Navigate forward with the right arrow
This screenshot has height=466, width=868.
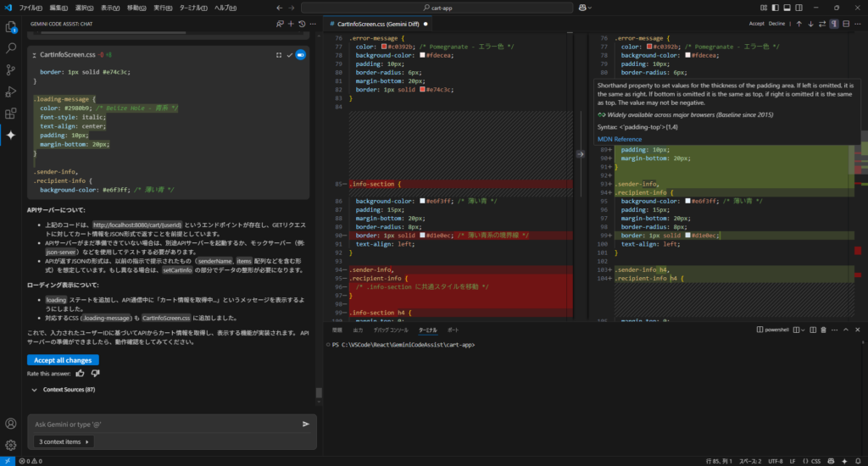[x=292, y=8]
